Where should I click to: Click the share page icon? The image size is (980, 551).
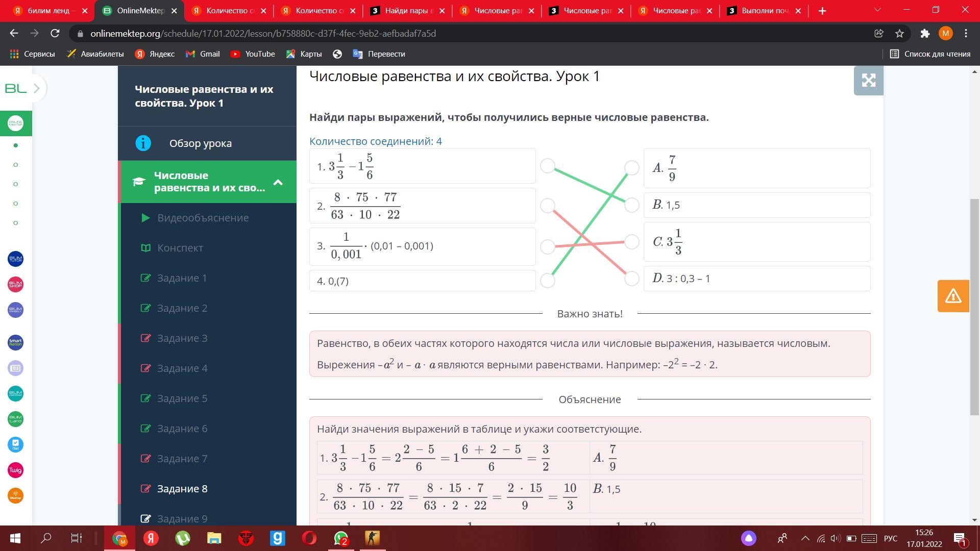coord(878,33)
